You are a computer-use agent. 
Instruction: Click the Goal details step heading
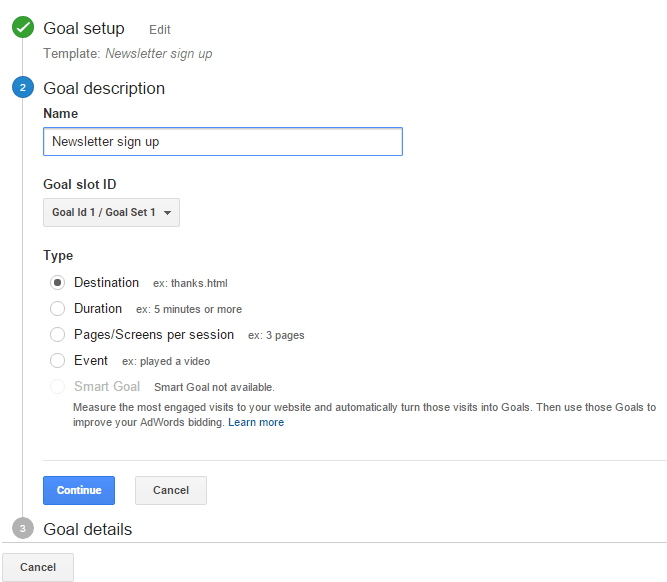point(88,529)
